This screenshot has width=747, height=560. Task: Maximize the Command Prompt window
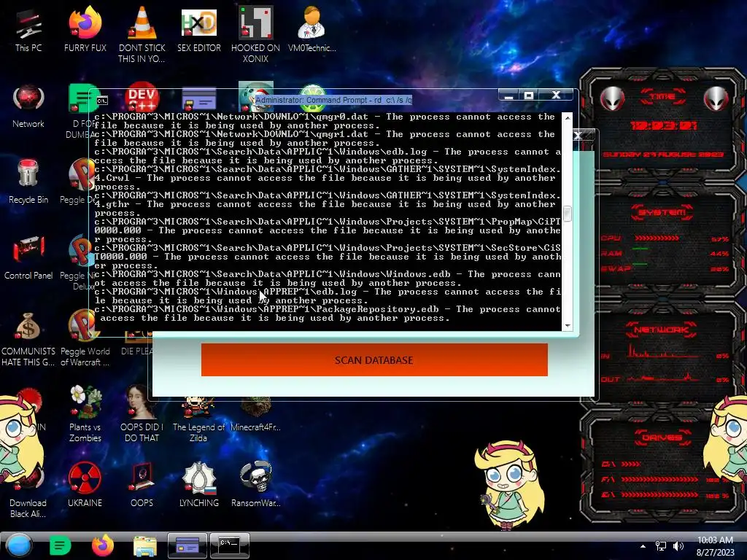[x=528, y=96]
